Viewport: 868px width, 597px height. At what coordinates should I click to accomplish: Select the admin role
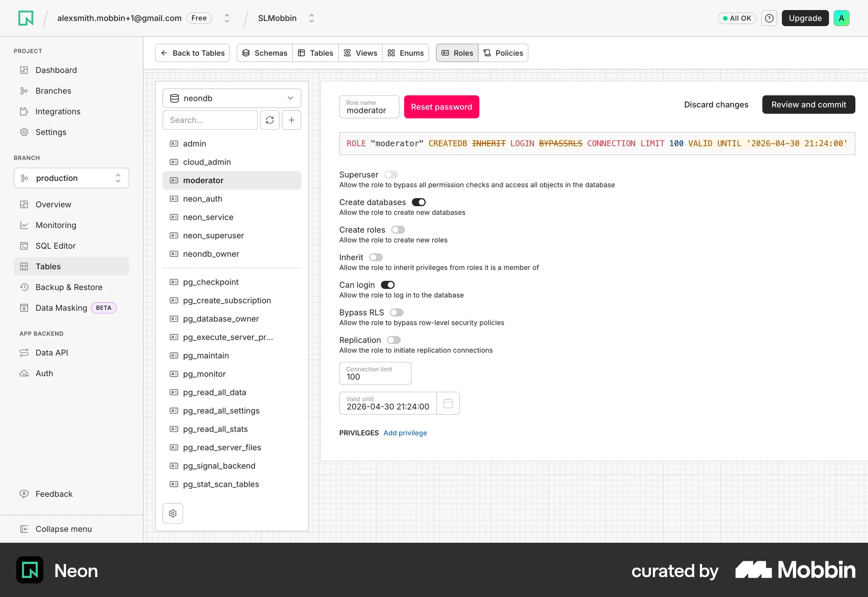(x=232, y=143)
